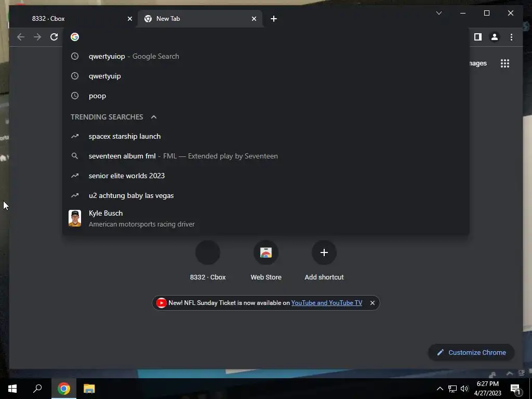
Task: Go back using the back arrow
Action: click(21, 37)
